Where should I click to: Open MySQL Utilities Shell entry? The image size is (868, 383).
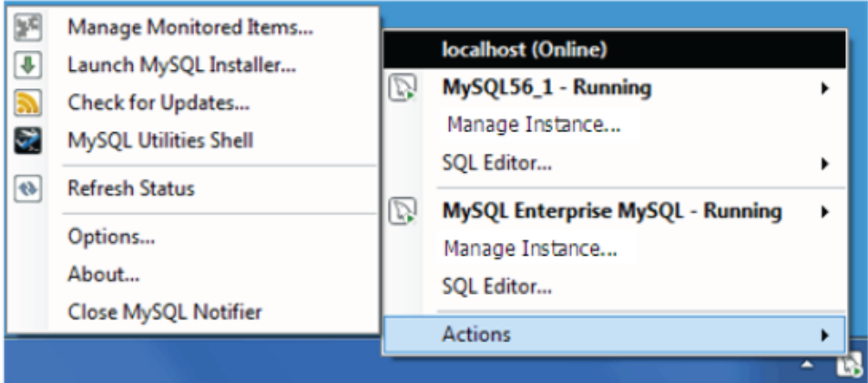click(x=160, y=140)
